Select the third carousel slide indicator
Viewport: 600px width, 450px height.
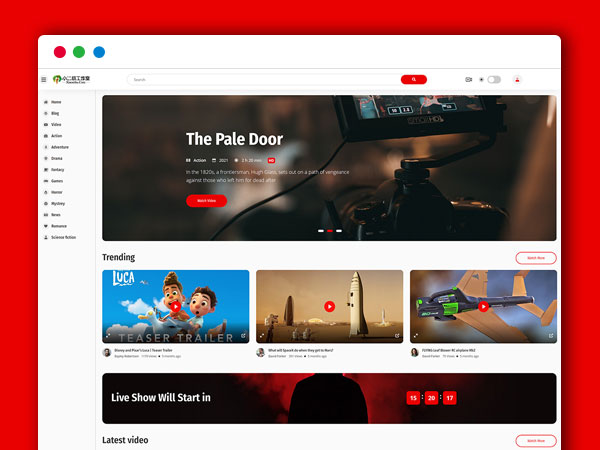click(x=339, y=231)
